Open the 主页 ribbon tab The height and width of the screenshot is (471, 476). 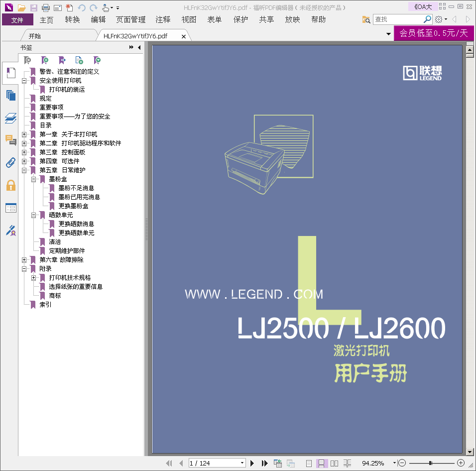point(46,20)
